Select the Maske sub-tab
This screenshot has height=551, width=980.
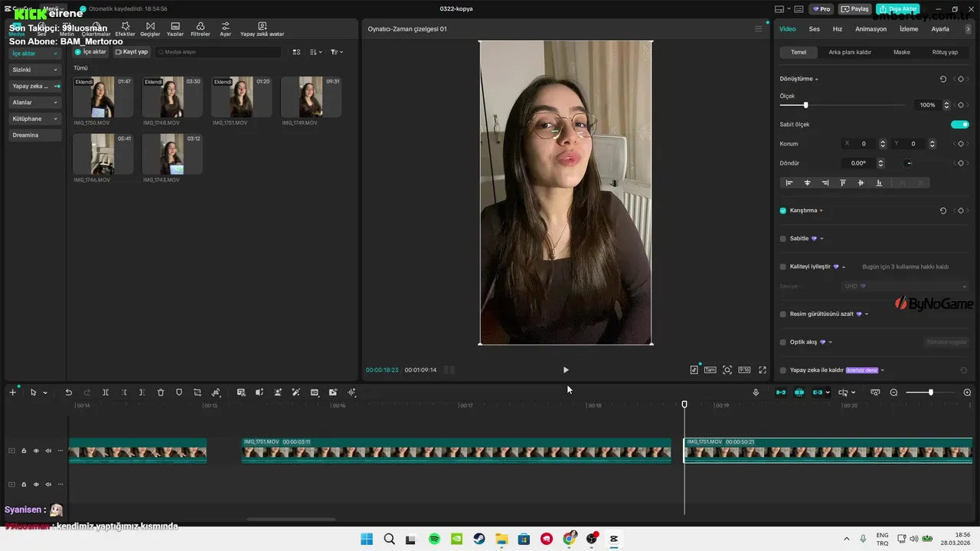(x=902, y=52)
